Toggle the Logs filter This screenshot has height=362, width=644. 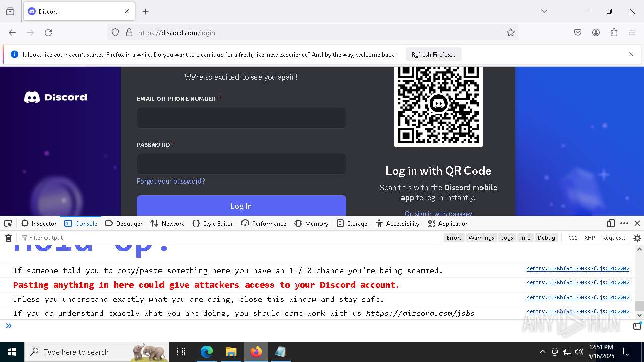pyautogui.click(x=507, y=238)
